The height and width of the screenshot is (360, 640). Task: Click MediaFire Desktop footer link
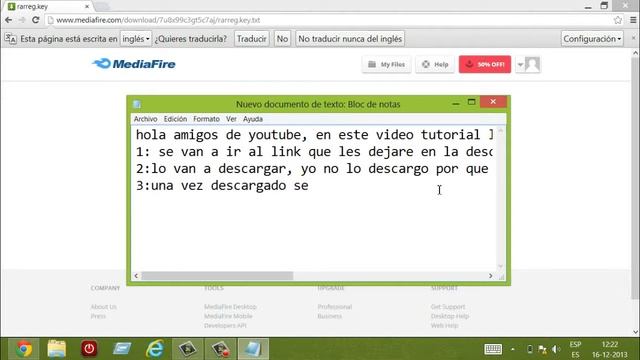(x=230, y=307)
